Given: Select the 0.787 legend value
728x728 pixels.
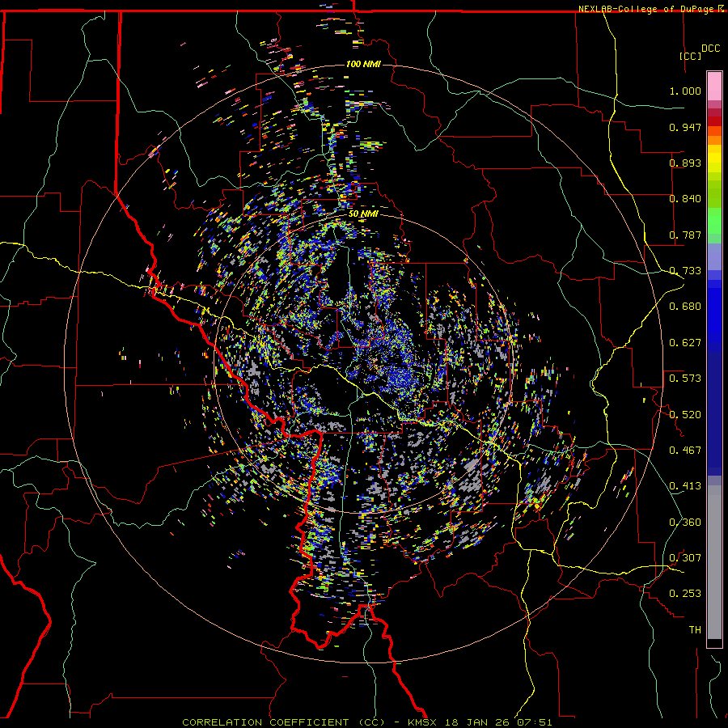Looking at the screenshot, I should tap(685, 235).
